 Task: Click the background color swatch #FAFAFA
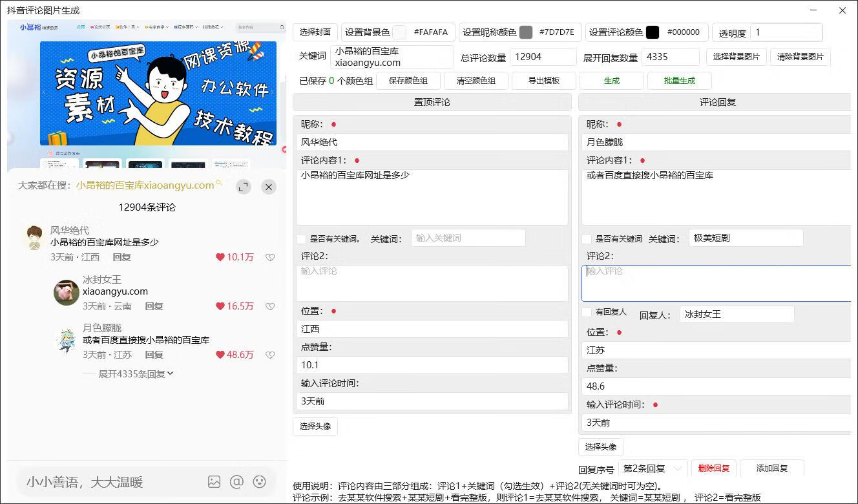[400, 32]
